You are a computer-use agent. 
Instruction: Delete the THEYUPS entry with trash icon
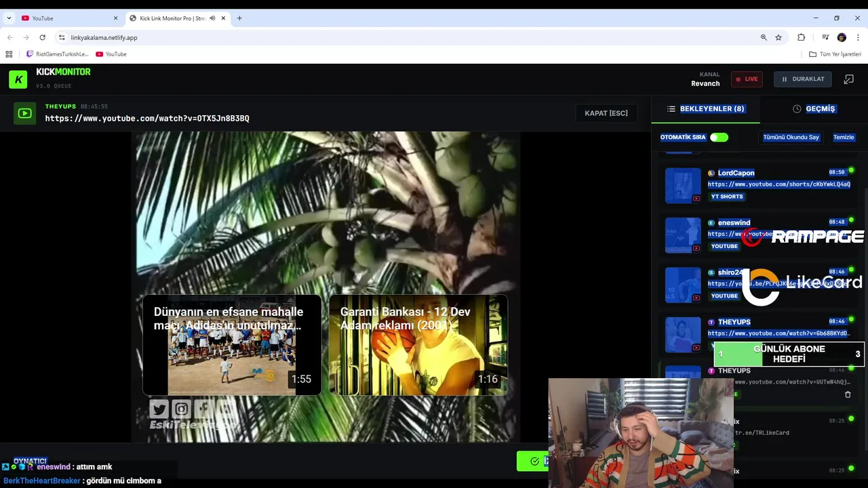(848, 394)
